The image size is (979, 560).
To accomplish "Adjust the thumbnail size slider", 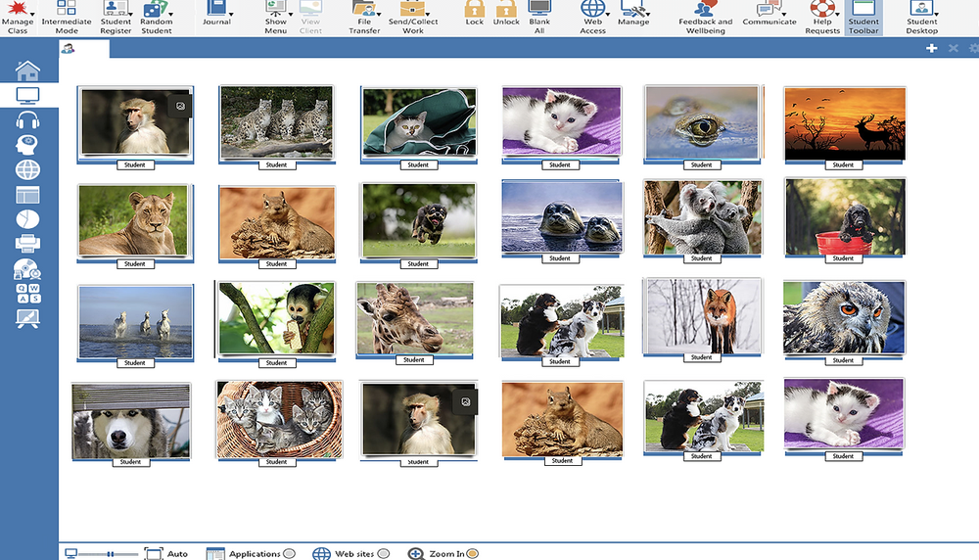I will click(108, 554).
